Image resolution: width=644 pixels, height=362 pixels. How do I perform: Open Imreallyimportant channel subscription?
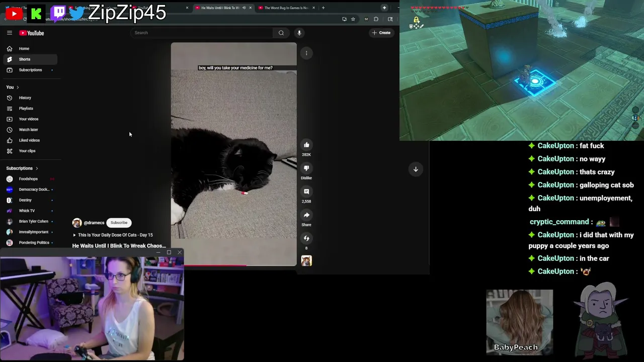(30, 232)
